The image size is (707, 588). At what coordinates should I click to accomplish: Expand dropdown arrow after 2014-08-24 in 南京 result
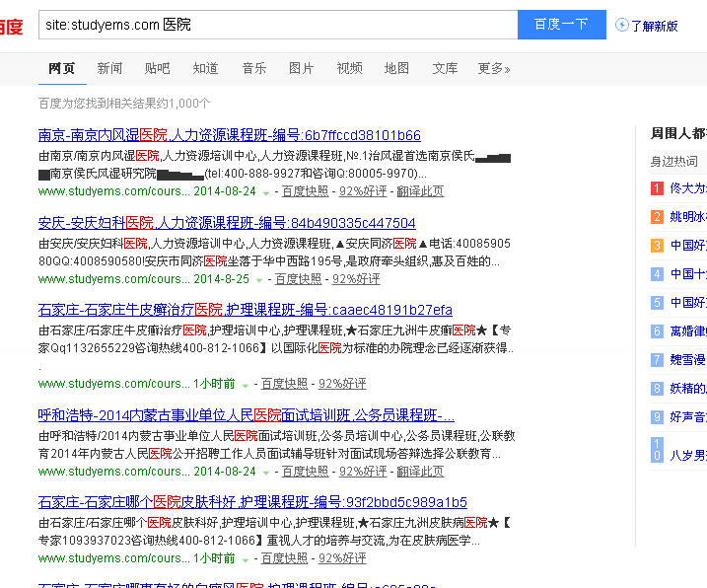click(x=266, y=193)
